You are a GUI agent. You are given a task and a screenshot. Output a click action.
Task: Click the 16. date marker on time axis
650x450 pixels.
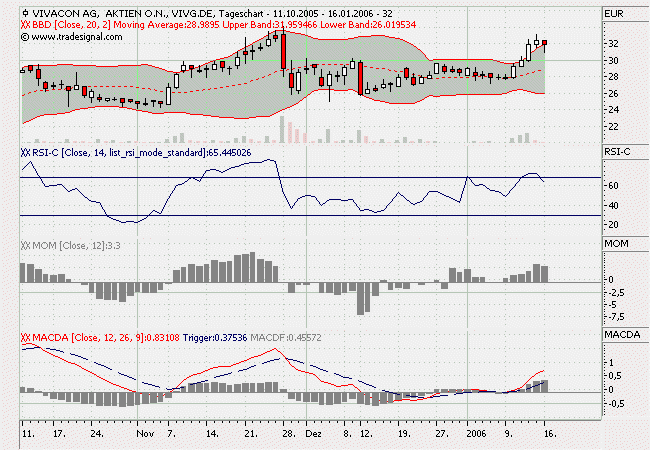tap(549, 434)
